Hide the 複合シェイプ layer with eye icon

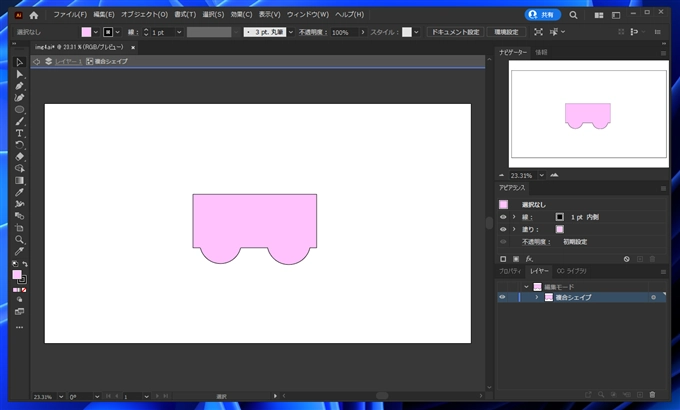tap(502, 297)
